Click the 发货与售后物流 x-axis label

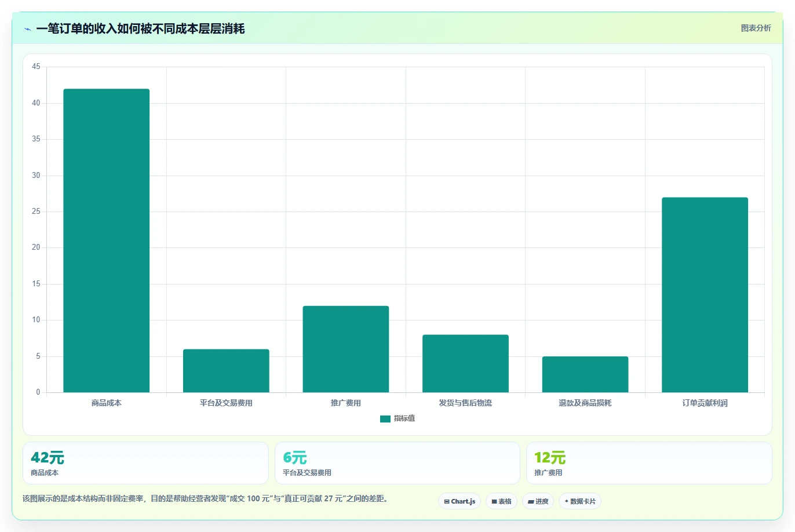tap(465, 403)
